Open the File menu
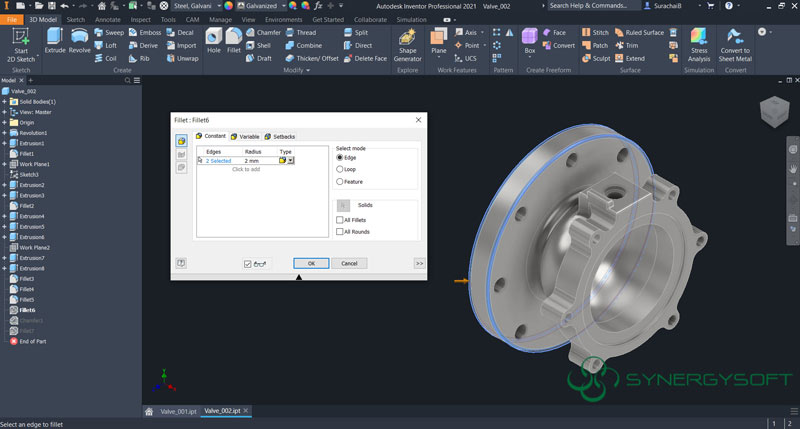Image resolution: width=800 pixels, height=429 pixels. (x=12, y=19)
